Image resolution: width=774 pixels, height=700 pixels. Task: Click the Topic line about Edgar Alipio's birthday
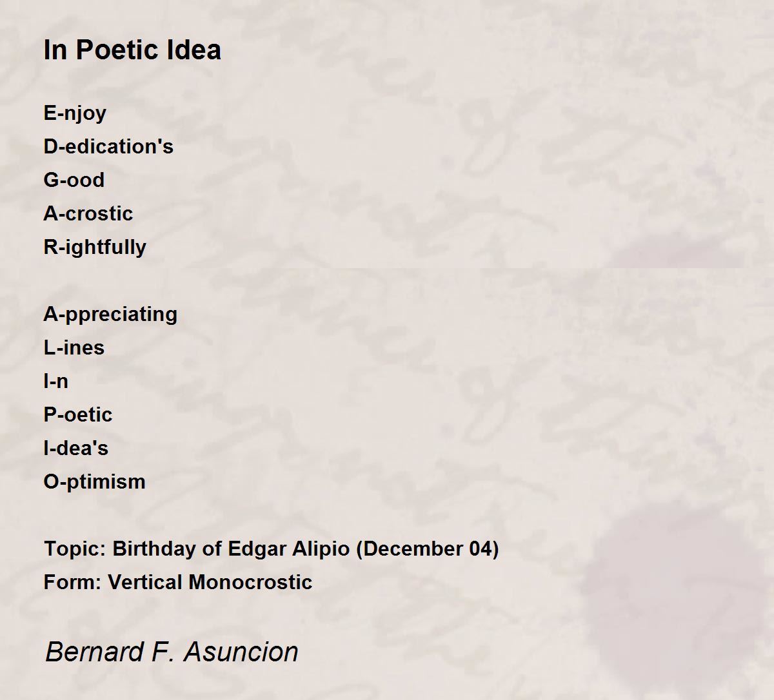(x=272, y=549)
